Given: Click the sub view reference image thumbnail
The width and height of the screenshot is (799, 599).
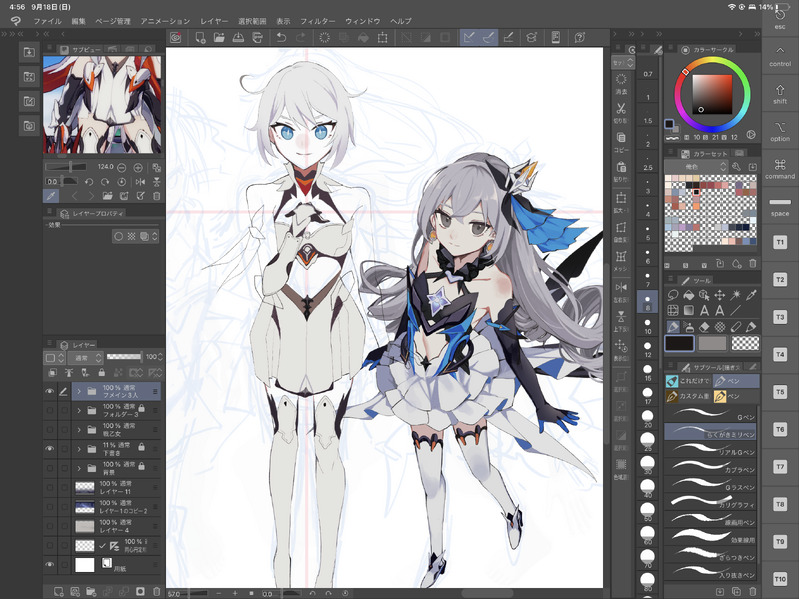Looking at the screenshot, I should 102,104.
